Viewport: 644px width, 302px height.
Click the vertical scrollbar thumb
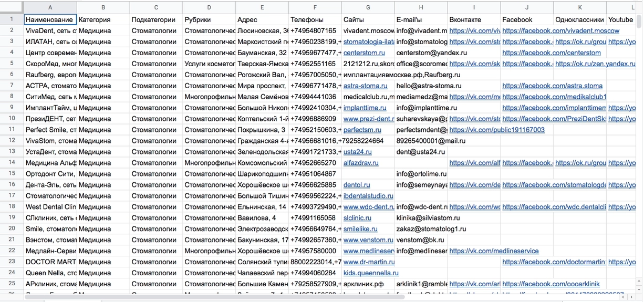639,21
